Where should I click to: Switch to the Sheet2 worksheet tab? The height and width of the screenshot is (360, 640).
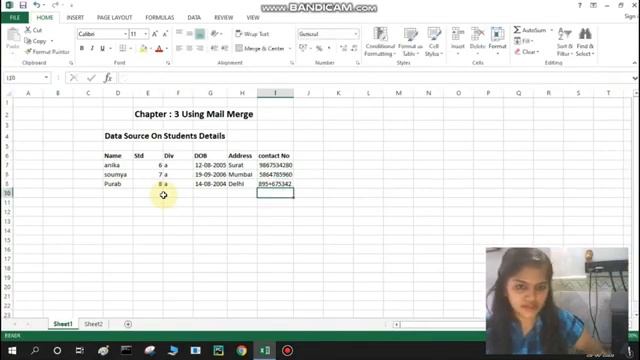pos(93,324)
